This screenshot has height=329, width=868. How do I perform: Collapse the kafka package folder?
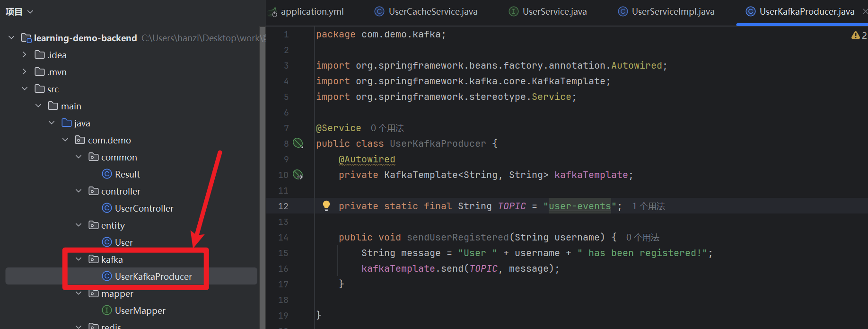pos(79,259)
